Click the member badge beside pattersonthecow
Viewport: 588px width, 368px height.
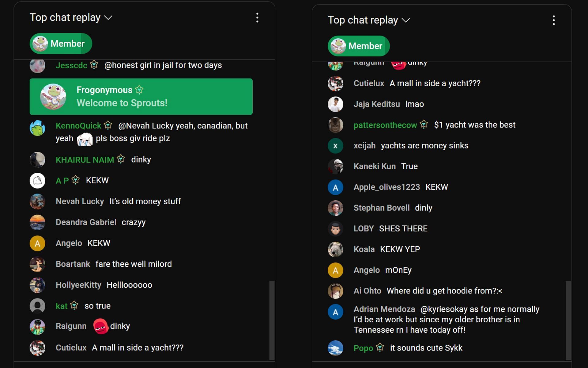tap(424, 124)
